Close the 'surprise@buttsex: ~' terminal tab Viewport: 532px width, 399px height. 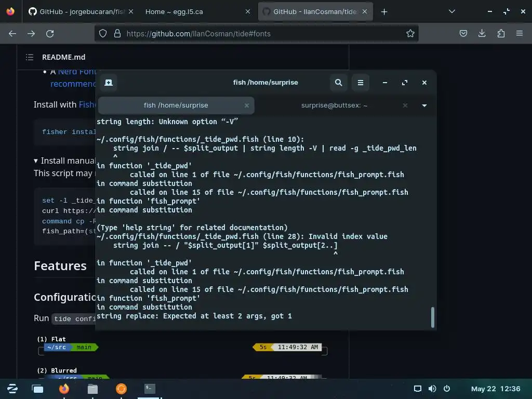click(x=405, y=105)
